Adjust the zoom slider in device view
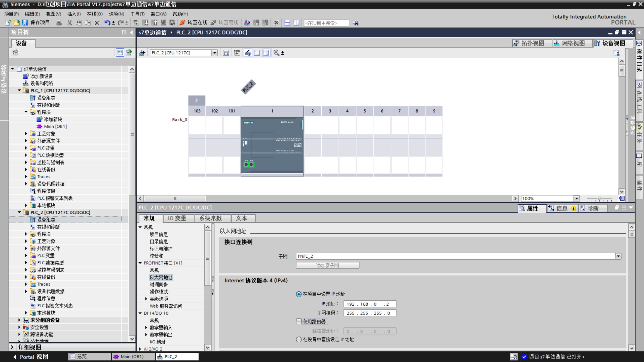The width and height of the screenshot is (644, 362). [599, 198]
